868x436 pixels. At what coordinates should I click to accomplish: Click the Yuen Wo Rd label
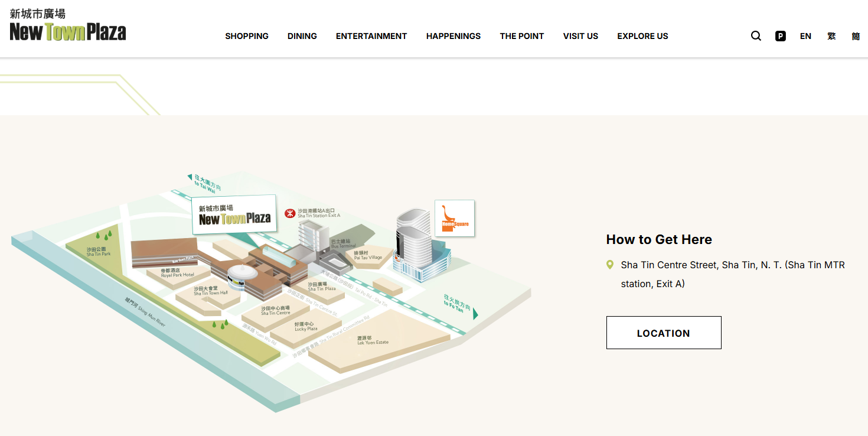[259, 334]
